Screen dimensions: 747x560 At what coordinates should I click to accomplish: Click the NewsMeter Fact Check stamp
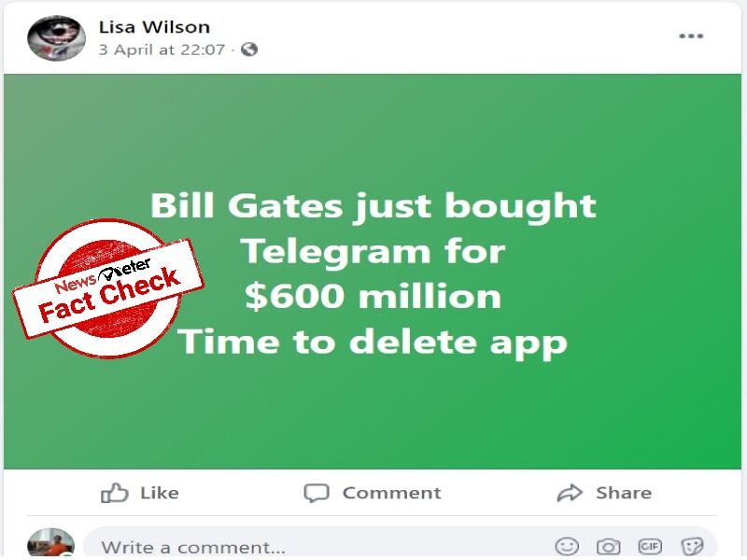coord(108,288)
